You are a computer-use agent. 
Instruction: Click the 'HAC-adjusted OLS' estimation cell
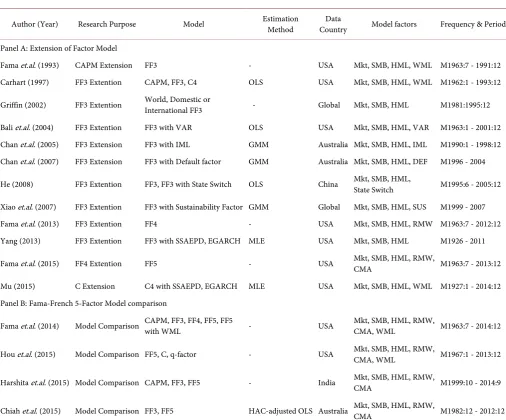280,411
